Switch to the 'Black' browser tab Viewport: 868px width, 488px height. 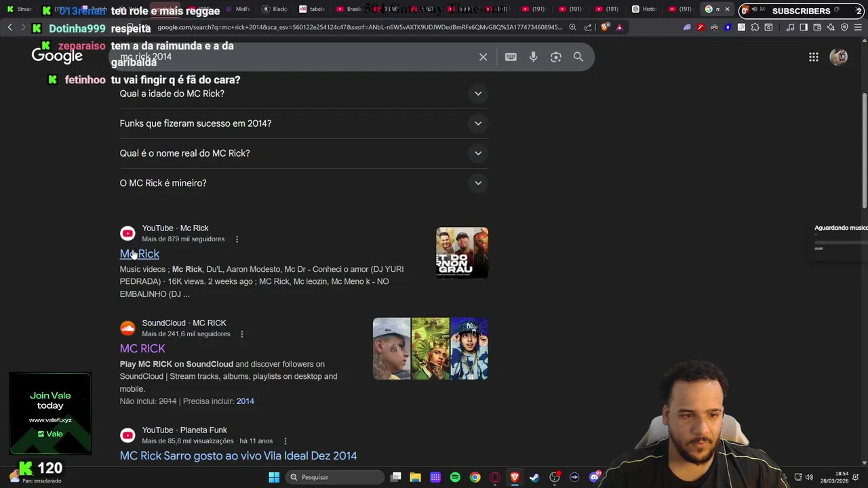pyautogui.click(x=274, y=9)
